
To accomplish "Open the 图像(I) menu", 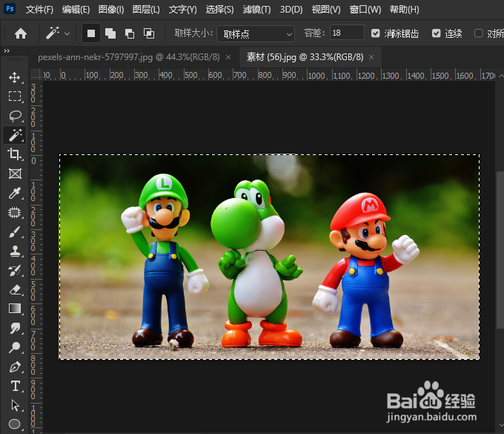I will (111, 10).
